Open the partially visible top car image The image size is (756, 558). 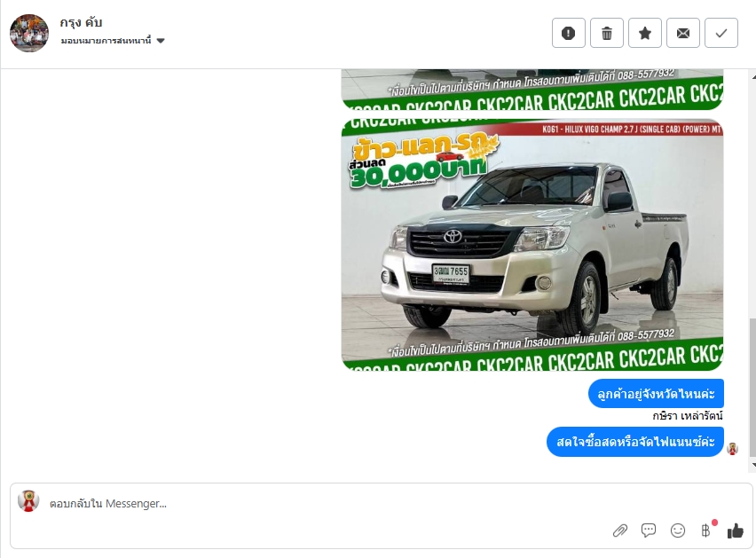point(532,90)
